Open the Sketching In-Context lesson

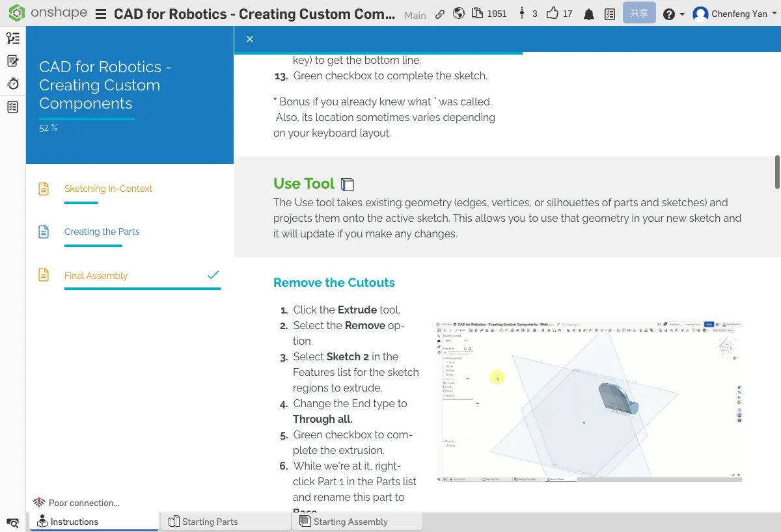tap(108, 189)
